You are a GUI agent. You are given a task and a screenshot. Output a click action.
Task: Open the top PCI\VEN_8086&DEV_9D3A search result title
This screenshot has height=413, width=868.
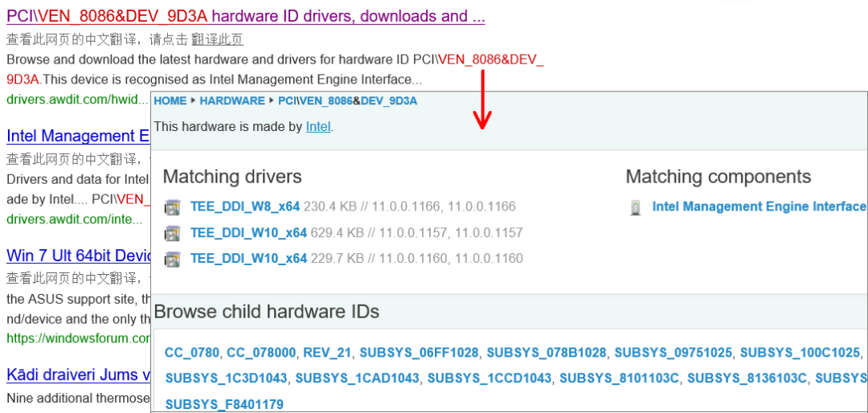tap(245, 16)
